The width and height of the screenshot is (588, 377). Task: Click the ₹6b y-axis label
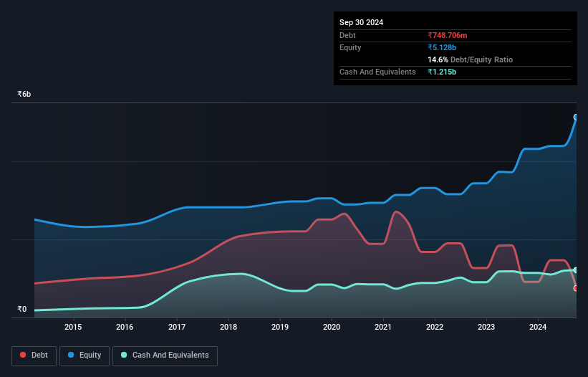point(24,95)
